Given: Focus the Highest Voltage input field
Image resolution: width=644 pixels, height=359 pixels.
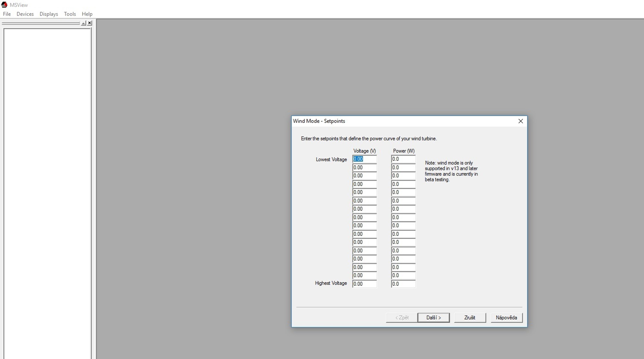Looking at the screenshot, I should [364, 284].
